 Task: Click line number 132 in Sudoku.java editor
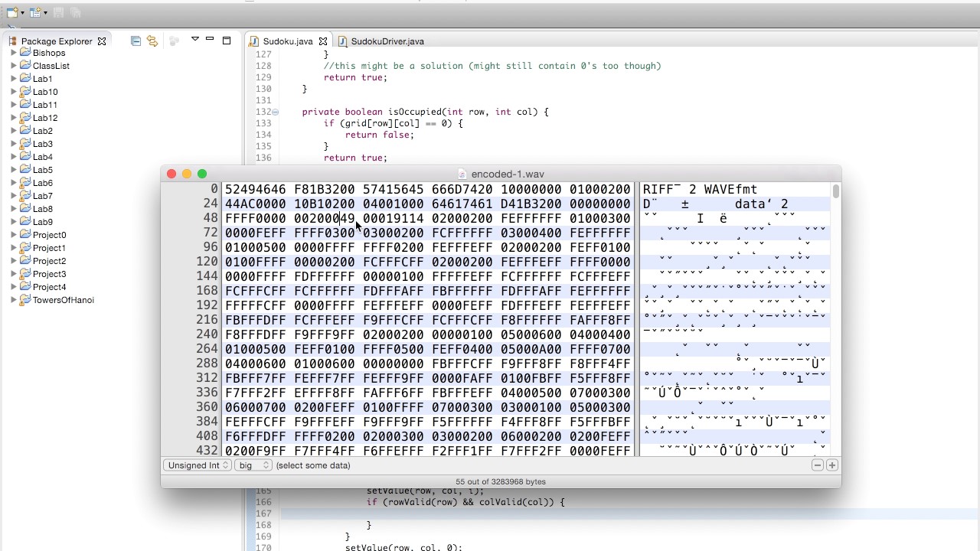click(x=263, y=112)
